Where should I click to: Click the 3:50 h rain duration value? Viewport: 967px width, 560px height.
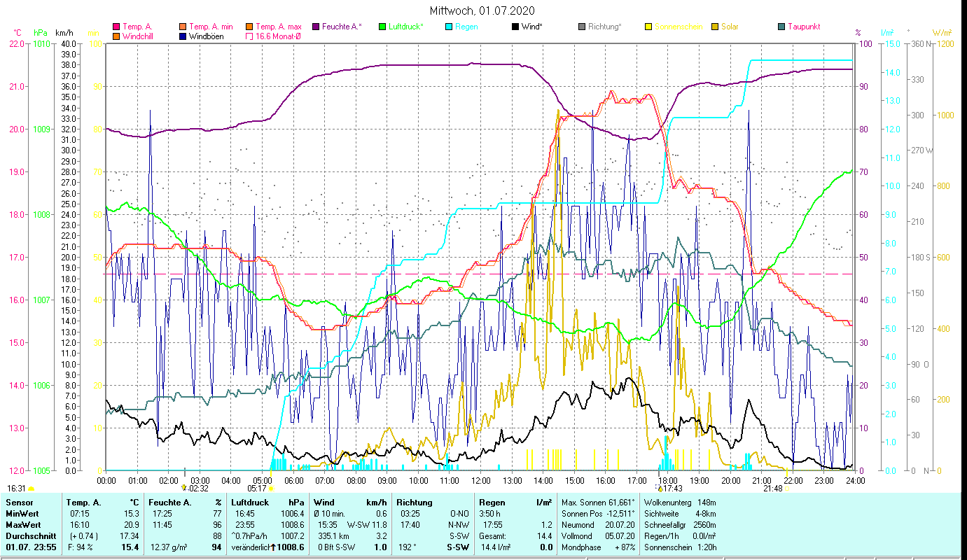point(490,514)
